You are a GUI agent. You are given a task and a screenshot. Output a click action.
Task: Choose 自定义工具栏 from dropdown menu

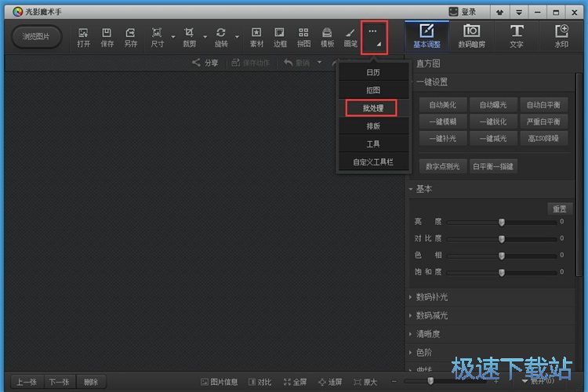373,162
